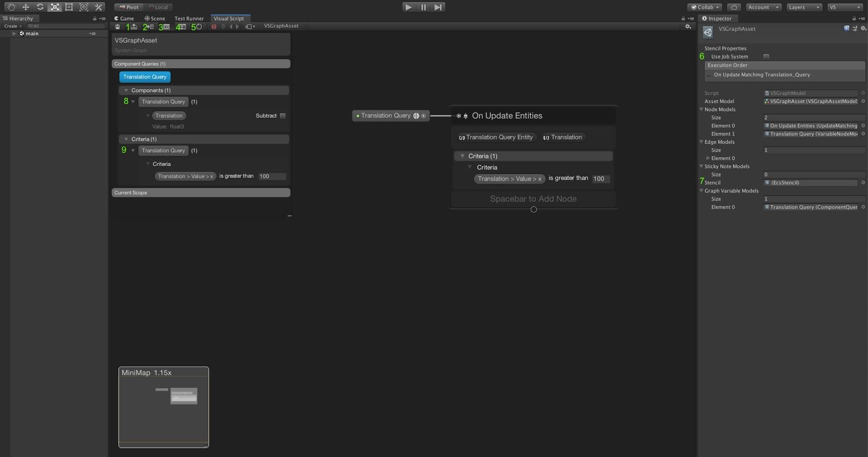This screenshot has height=457, width=868.
Task: Click toolbar icon labeled 1 (build)
Action: 134,26
